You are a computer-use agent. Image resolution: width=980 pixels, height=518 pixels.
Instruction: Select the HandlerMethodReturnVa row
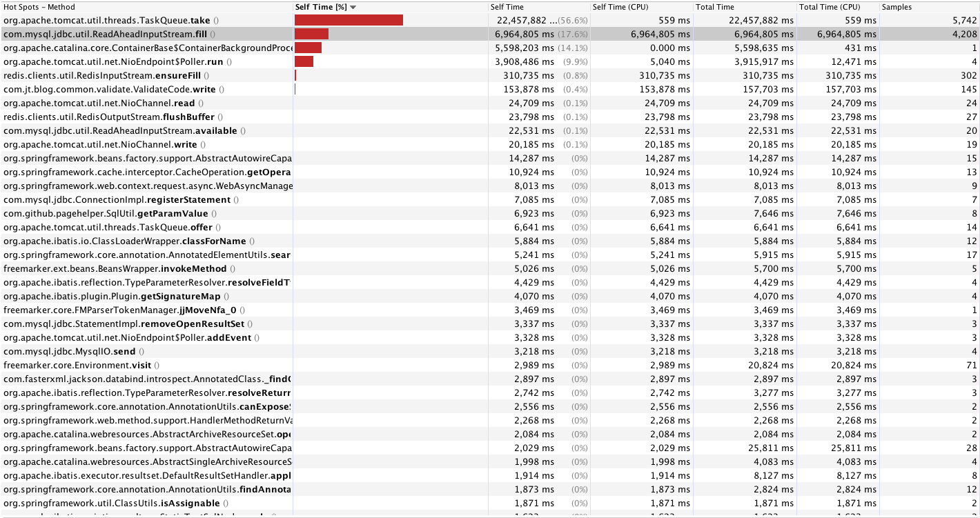pyautogui.click(x=490, y=421)
